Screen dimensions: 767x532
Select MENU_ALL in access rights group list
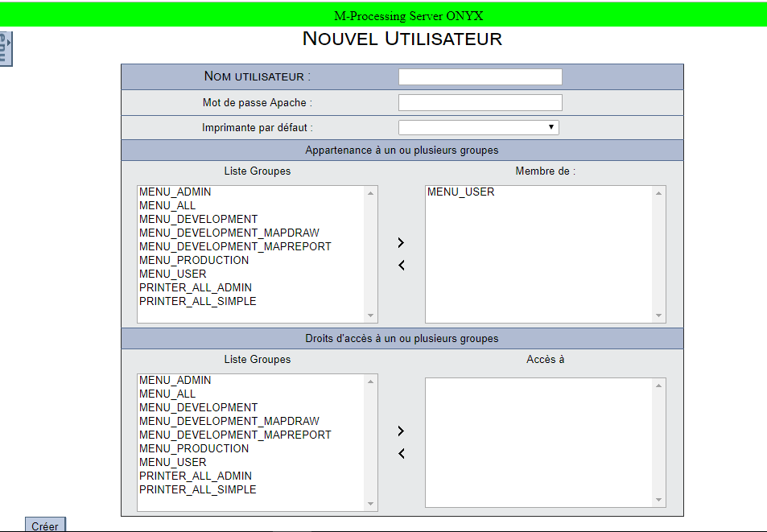(167, 394)
